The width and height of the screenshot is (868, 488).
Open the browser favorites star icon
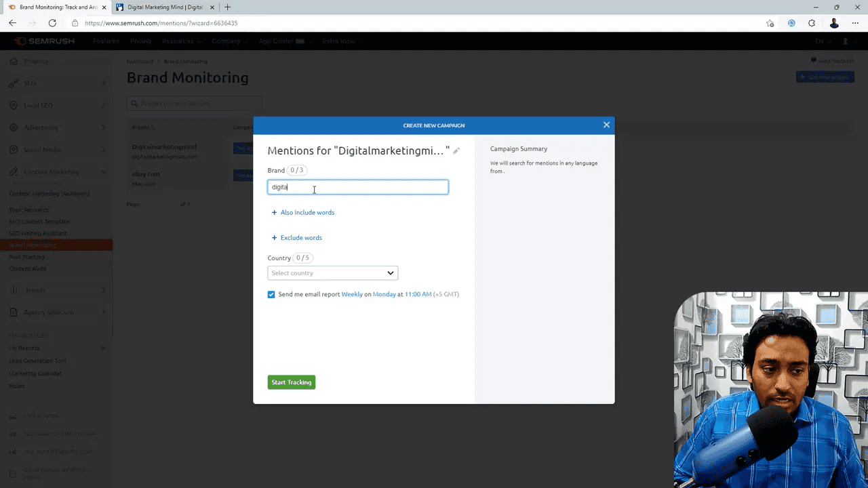coord(770,22)
